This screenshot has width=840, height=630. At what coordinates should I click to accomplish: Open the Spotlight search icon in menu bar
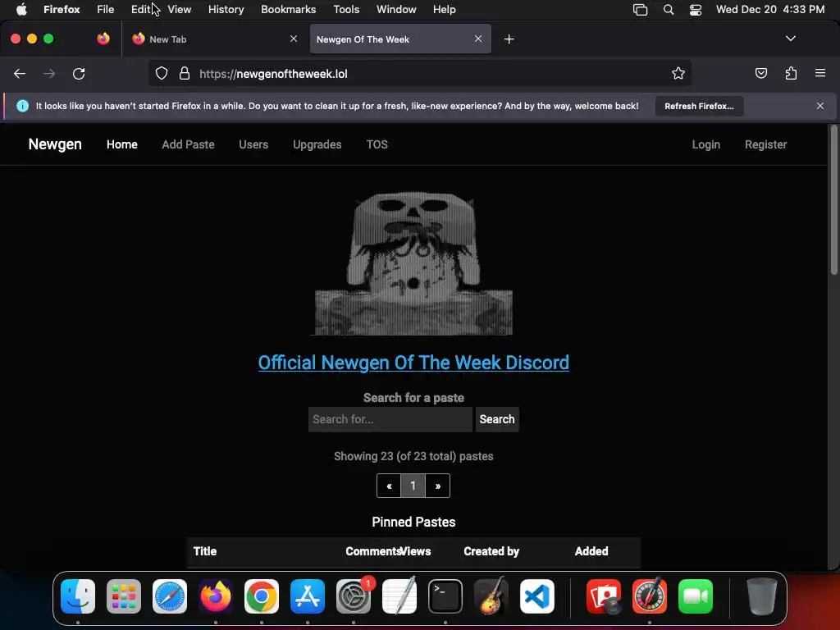[x=668, y=10]
